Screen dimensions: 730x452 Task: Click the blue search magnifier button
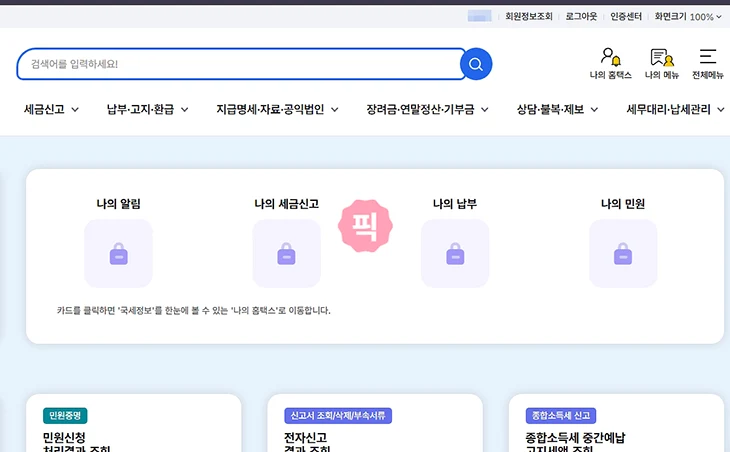tap(476, 64)
